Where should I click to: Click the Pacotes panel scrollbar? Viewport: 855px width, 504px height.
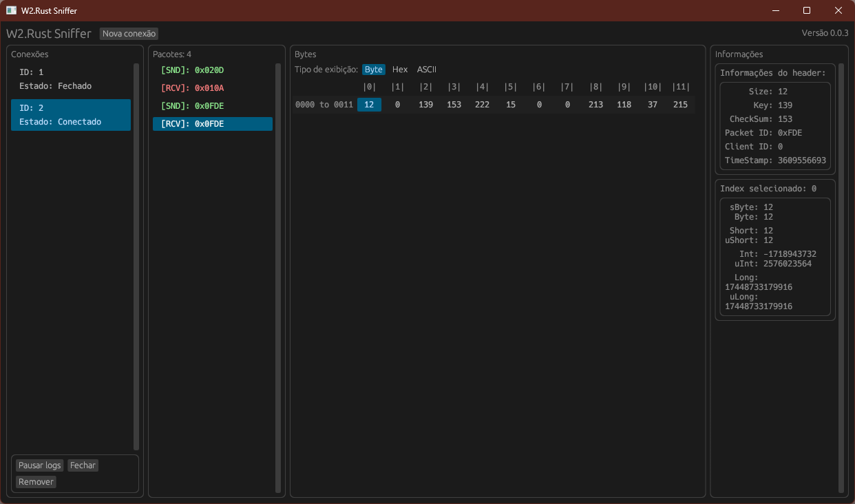coord(278,278)
